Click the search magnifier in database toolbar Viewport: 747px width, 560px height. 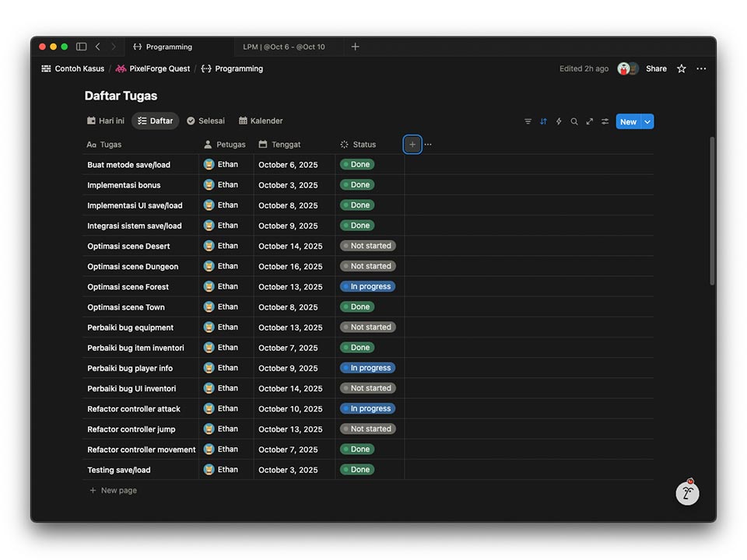[x=574, y=121]
